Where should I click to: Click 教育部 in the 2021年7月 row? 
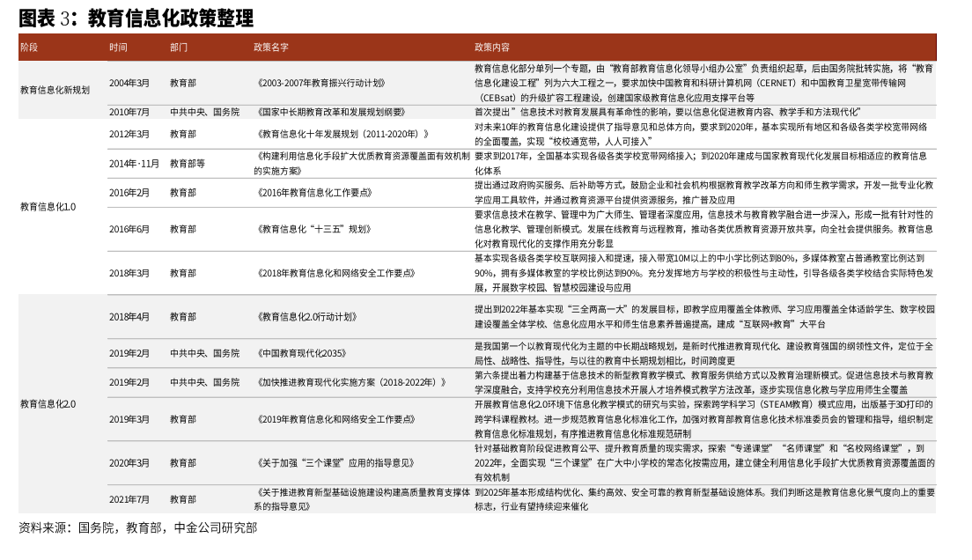[183, 499]
